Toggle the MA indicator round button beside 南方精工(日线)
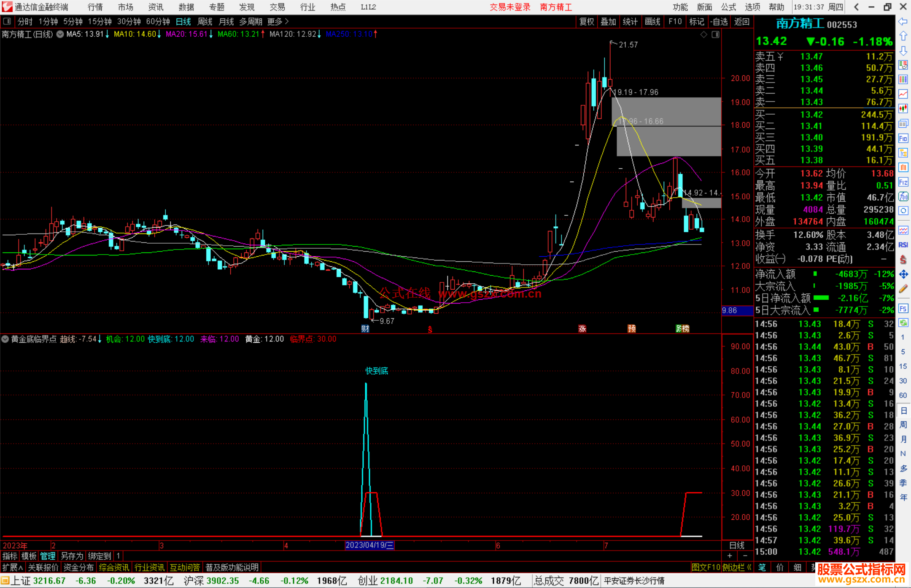The image size is (911, 588). [x=60, y=34]
